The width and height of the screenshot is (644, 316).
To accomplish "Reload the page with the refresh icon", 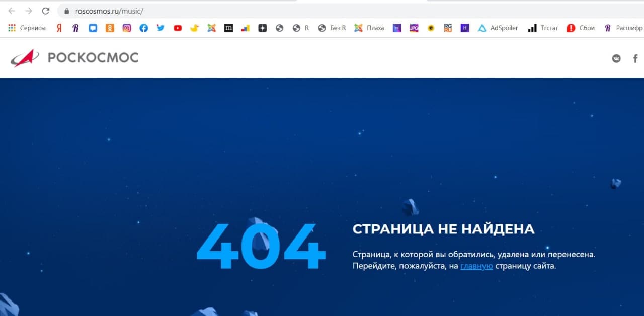I will [46, 11].
